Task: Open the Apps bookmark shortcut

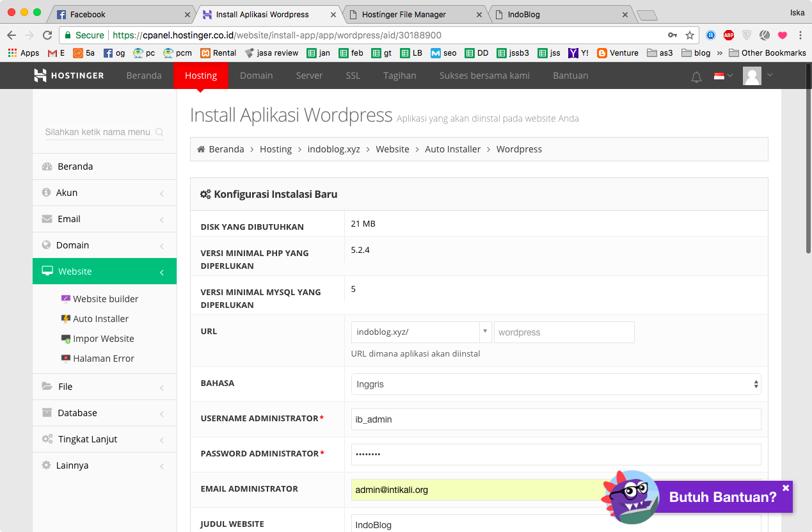Action: tap(24, 53)
